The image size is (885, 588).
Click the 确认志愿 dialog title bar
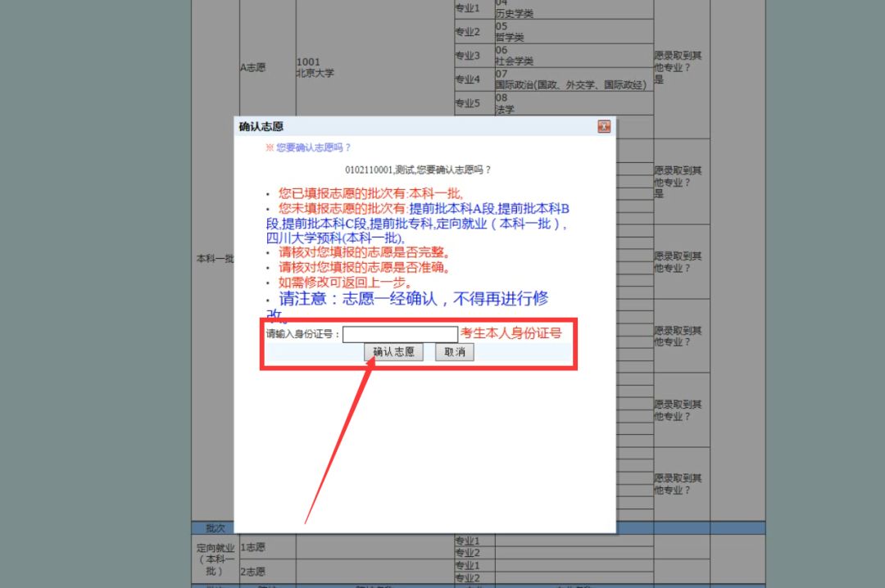coord(410,126)
